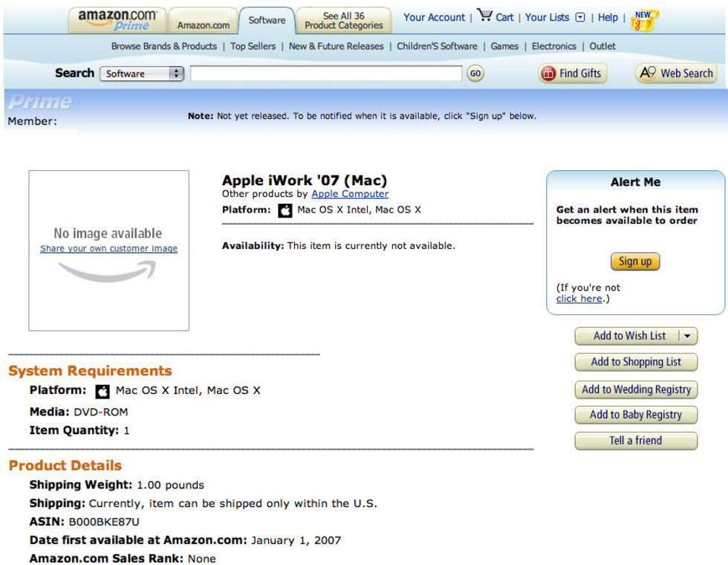The height and width of the screenshot is (565, 728).
Task: Click the search text input field
Action: click(x=325, y=74)
